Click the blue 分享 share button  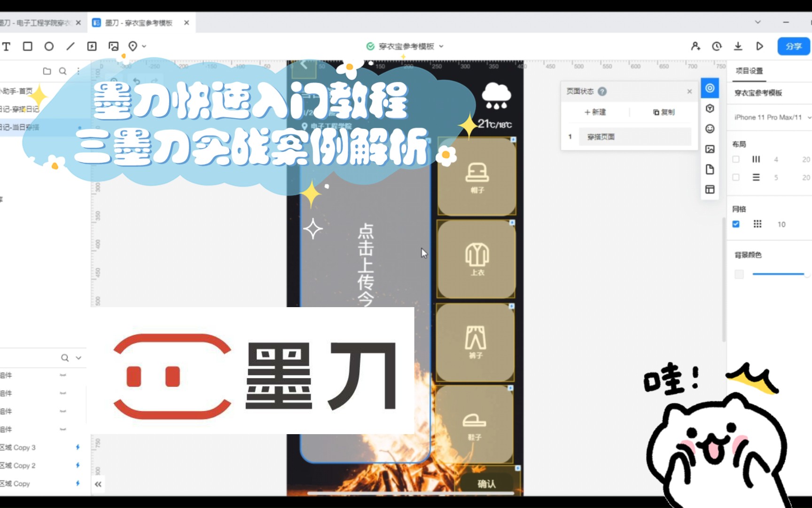(793, 46)
